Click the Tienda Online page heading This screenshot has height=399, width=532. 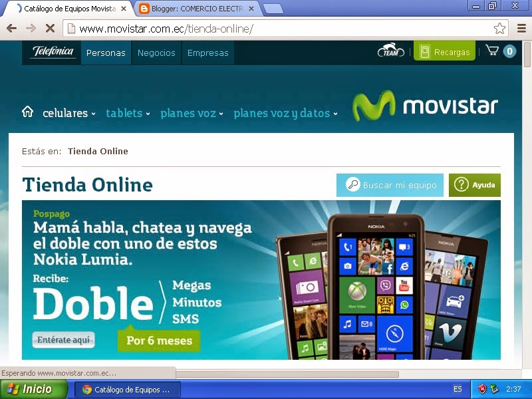(x=88, y=185)
